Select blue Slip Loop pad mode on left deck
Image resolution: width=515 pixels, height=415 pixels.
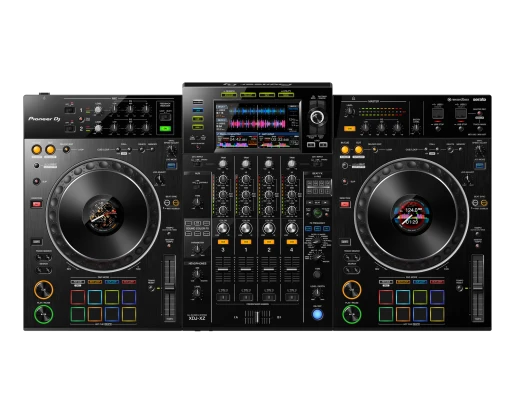click(112, 282)
